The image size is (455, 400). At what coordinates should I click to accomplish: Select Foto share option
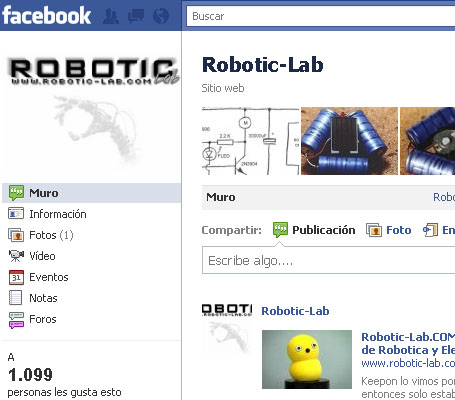(x=389, y=230)
